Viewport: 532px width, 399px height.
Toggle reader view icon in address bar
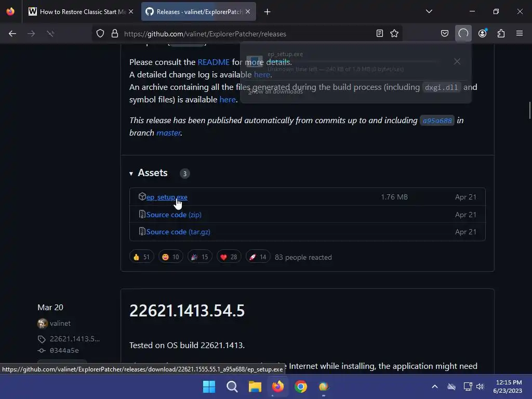point(380,34)
